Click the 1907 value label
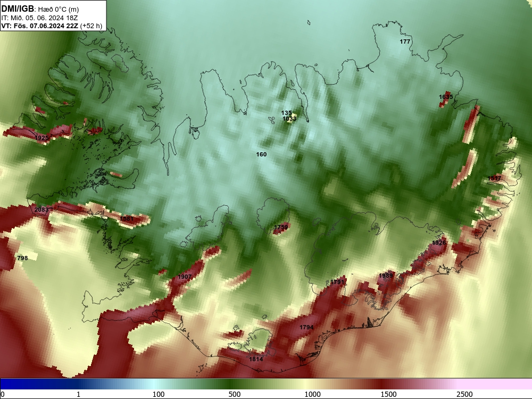Screen dimensions: 532x399 (185, 277)
